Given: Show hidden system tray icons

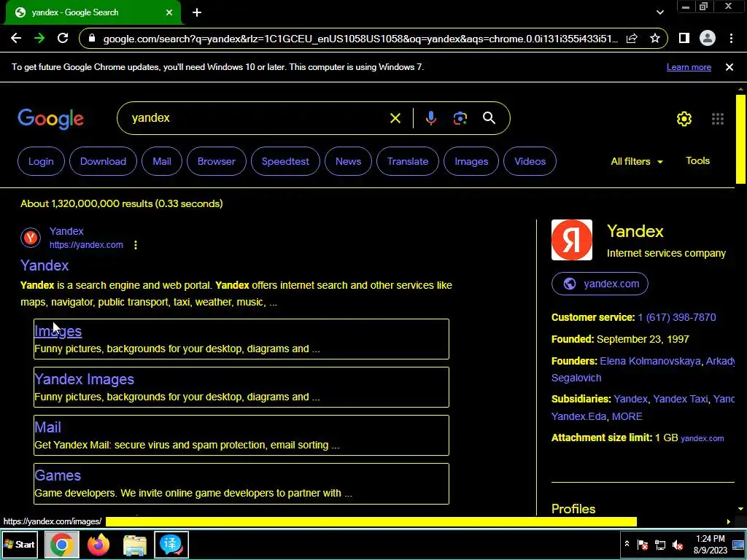Looking at the screenshot, I should pos(627,544).
